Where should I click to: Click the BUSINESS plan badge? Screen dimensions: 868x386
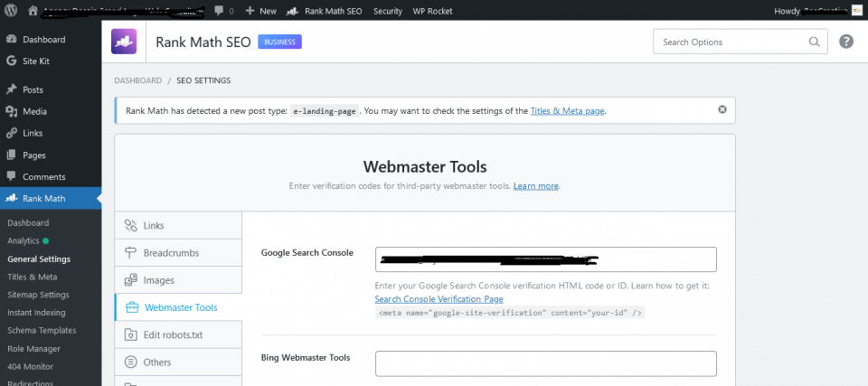click(x=279, y=42)
